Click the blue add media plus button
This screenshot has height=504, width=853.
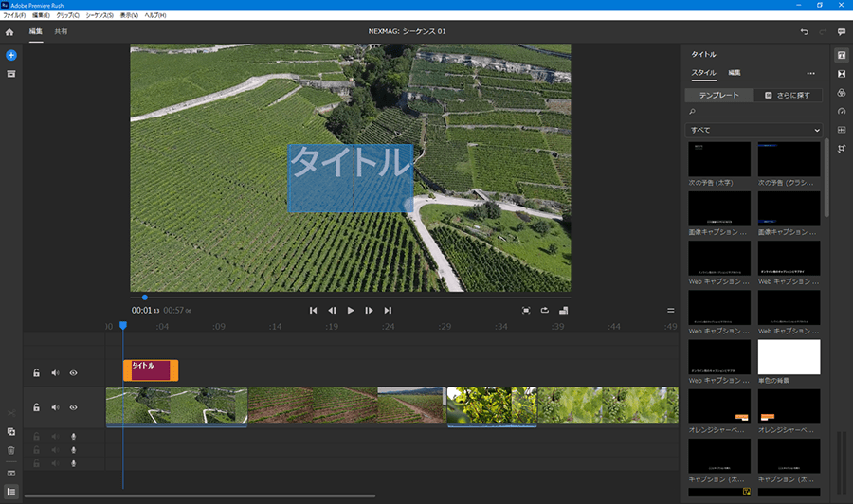point(11,56)
